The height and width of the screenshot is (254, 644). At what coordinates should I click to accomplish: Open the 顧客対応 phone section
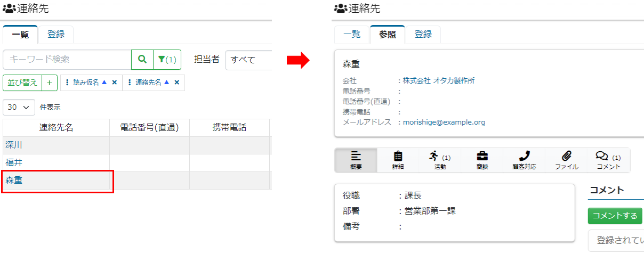click(524, 160)
